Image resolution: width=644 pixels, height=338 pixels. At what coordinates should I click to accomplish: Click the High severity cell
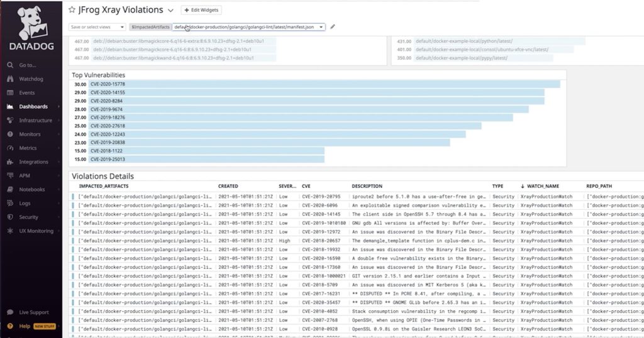[x=284, y=241]
